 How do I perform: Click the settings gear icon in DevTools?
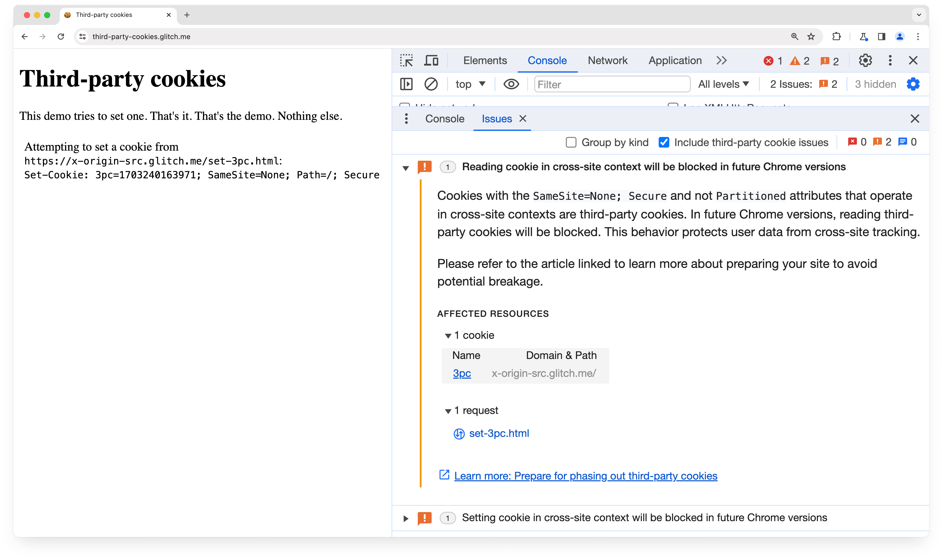865,61
